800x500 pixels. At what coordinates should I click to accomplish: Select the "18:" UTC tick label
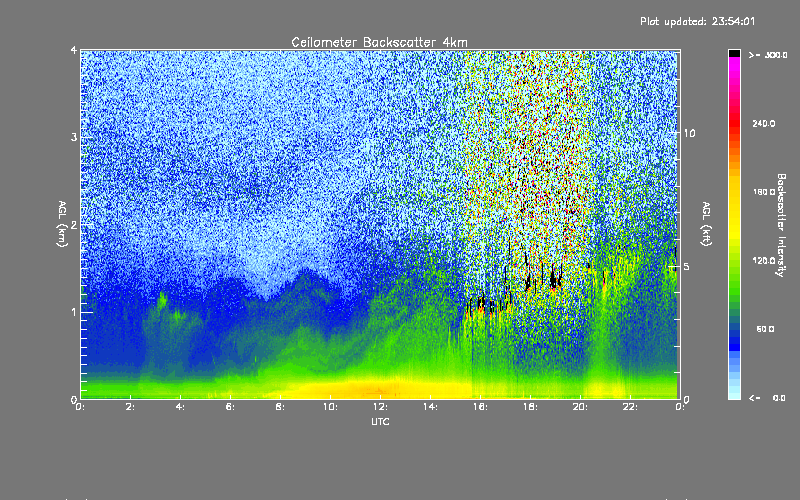pos(530,407)
